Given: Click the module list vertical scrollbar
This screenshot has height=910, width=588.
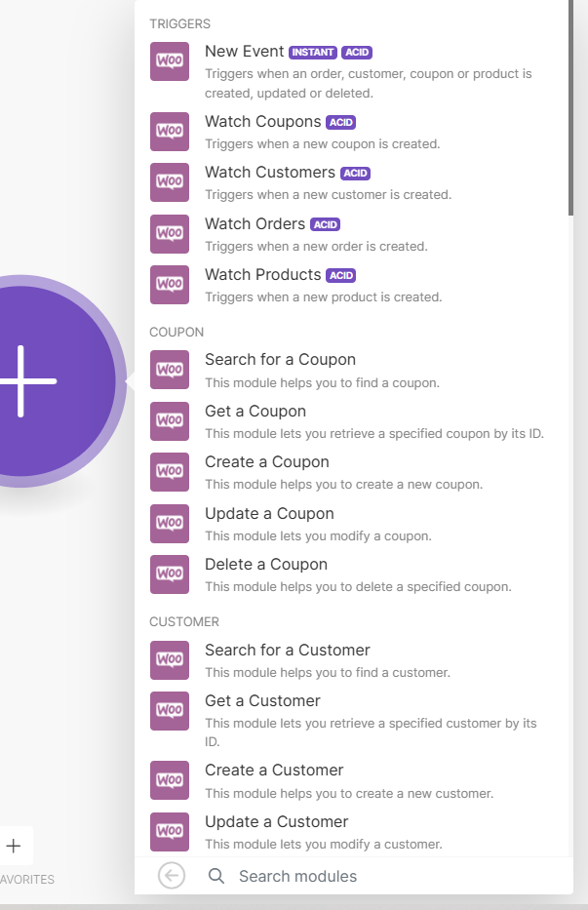Looking at the screenshot, I should (570, 107).
